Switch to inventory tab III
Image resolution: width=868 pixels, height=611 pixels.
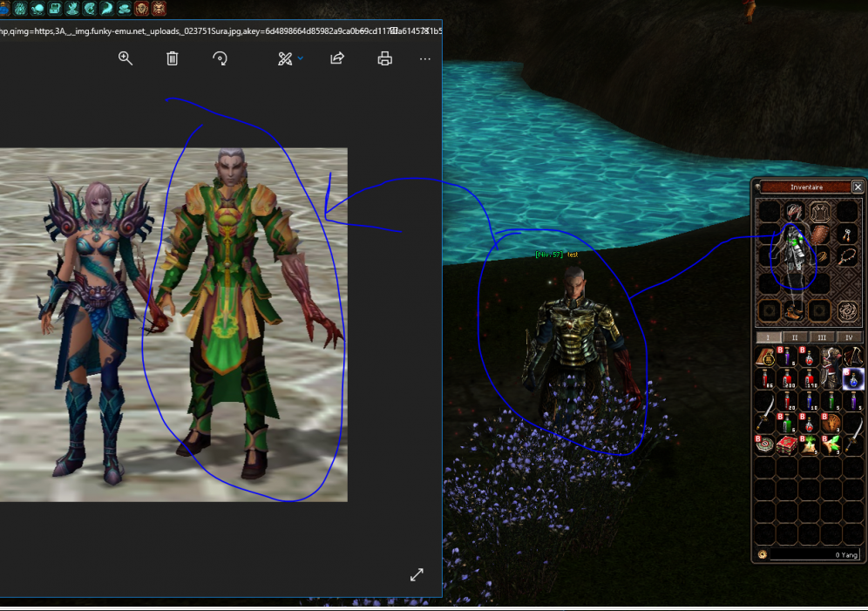point(822,337)
